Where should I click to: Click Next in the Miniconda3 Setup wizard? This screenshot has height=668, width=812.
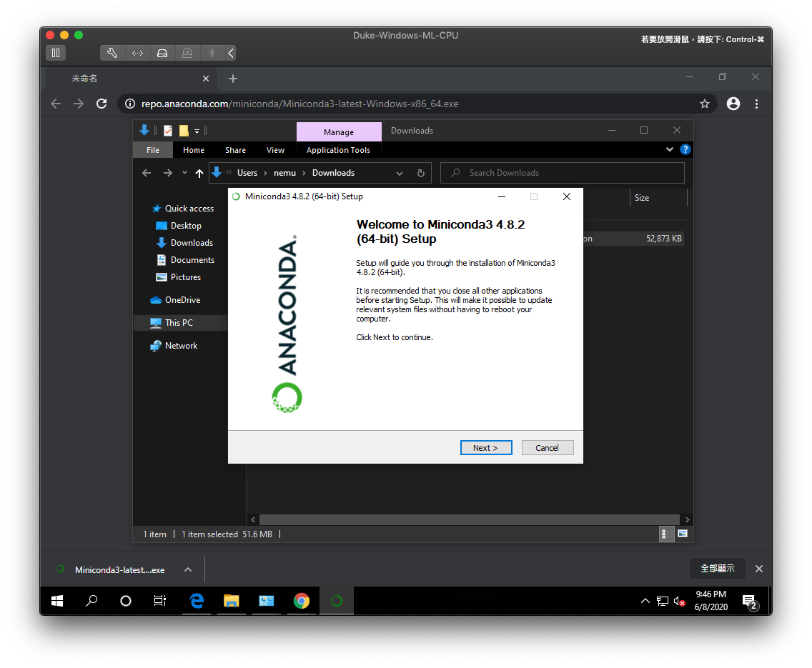(486, 447)
